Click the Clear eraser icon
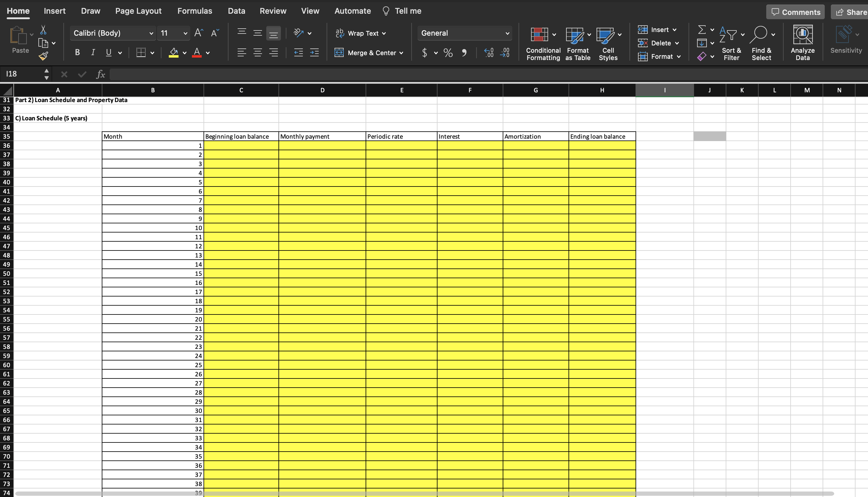Image resolution: width=868 pixels, height=497 pixels. pyautogui.click(x=702, y=56)
